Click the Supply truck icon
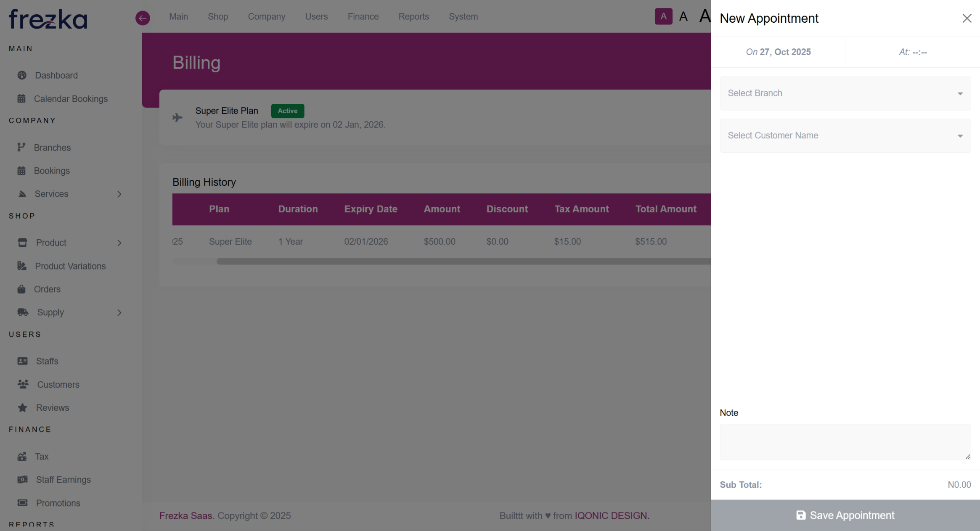Image resolution: width=980 pixels, height=531 pixels. 23,312
